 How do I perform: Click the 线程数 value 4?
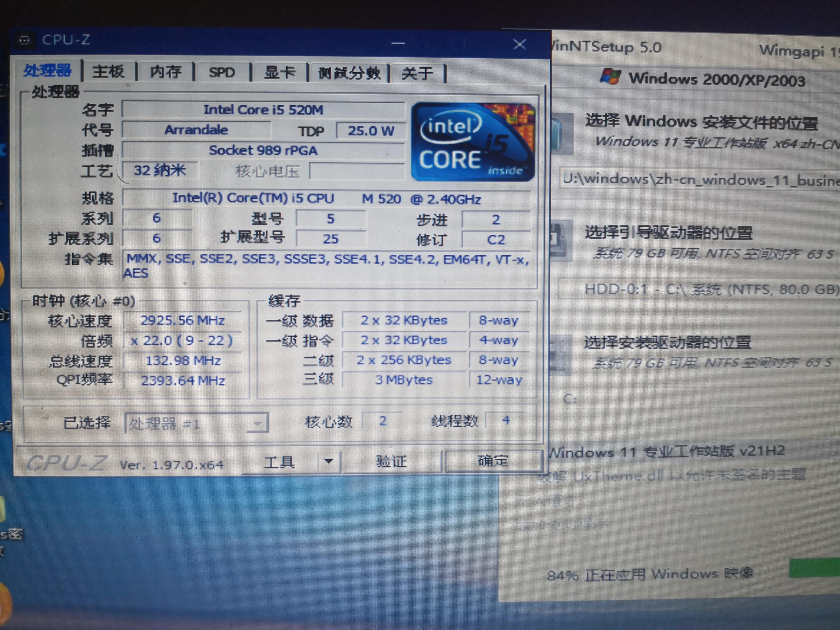[506, 420]
